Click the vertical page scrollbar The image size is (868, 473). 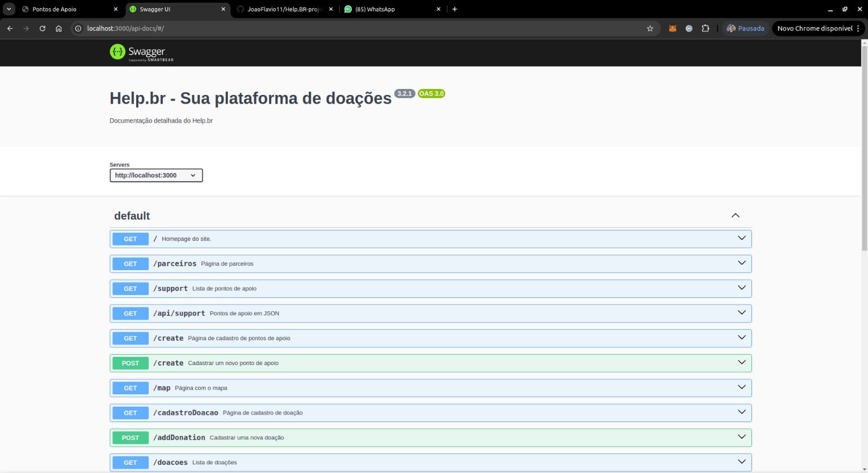pyautogui.click(x=864, y=146)
